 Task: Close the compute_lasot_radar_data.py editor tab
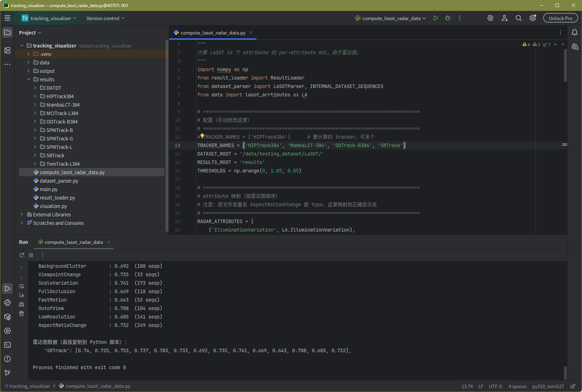pos(251,32)
